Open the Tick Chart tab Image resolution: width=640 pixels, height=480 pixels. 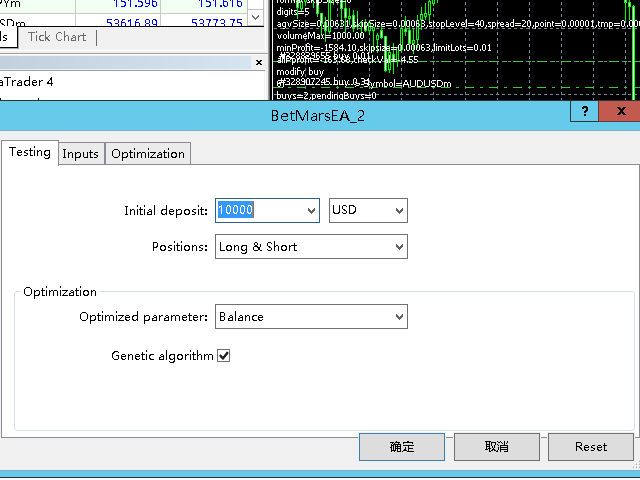pos(57,37)
